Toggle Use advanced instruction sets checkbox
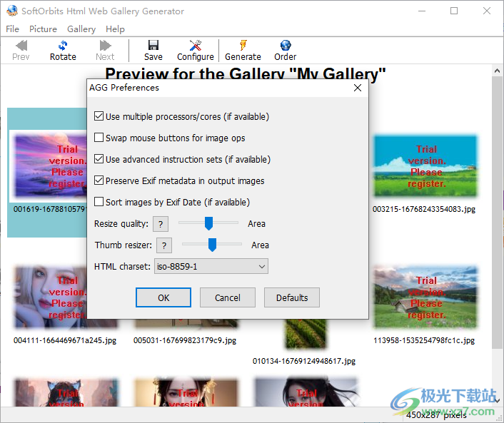504x423 pixels. 99,159
